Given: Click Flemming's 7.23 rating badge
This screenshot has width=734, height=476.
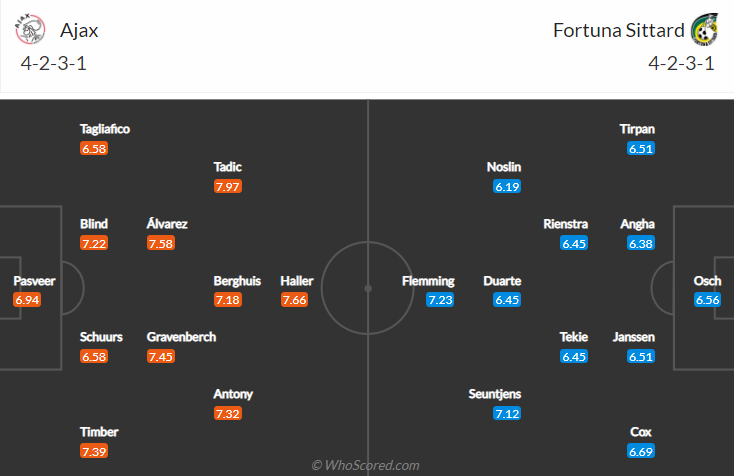Looking at the screenshot, I should pos(440,300).
